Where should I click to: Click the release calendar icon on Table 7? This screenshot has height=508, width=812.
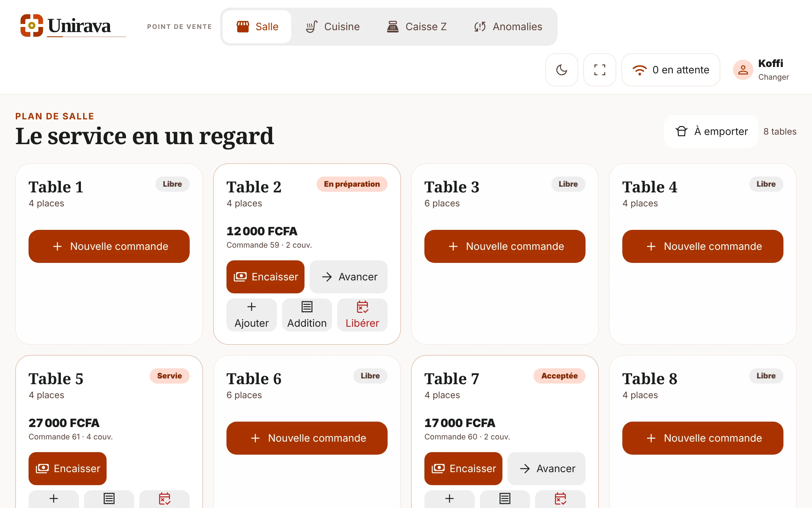point(560,499)
